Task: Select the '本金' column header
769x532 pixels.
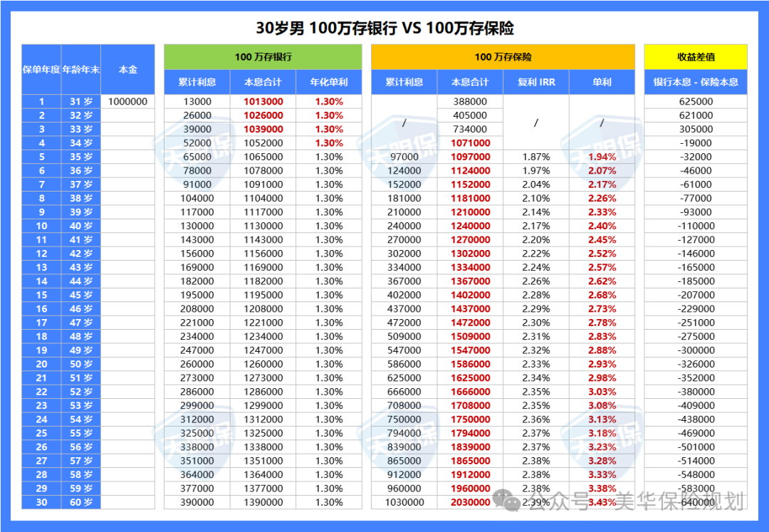Action: 127,70
